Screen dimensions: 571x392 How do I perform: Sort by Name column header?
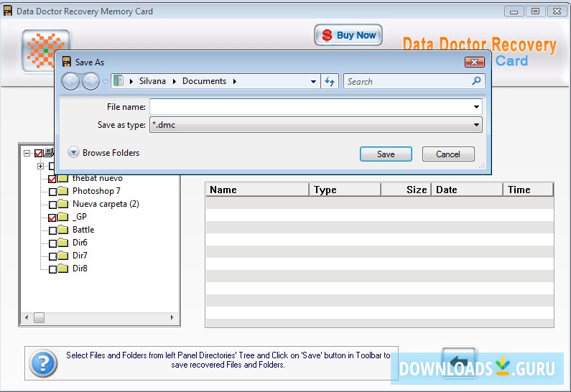pos(257,190)
